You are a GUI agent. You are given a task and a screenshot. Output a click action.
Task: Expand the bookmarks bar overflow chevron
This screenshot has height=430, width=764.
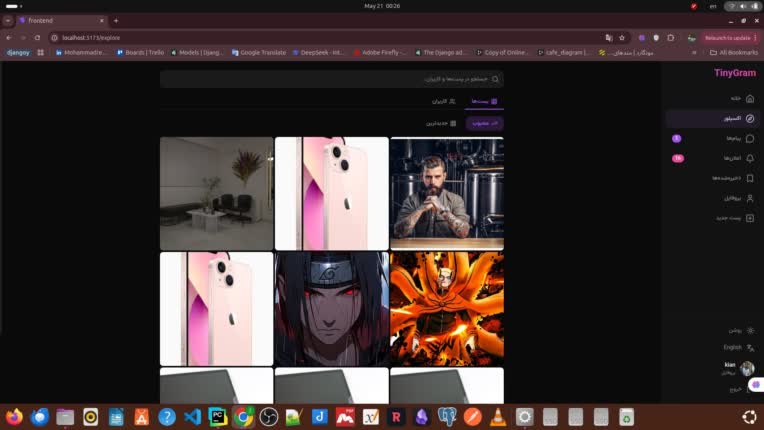click(694, 52)
